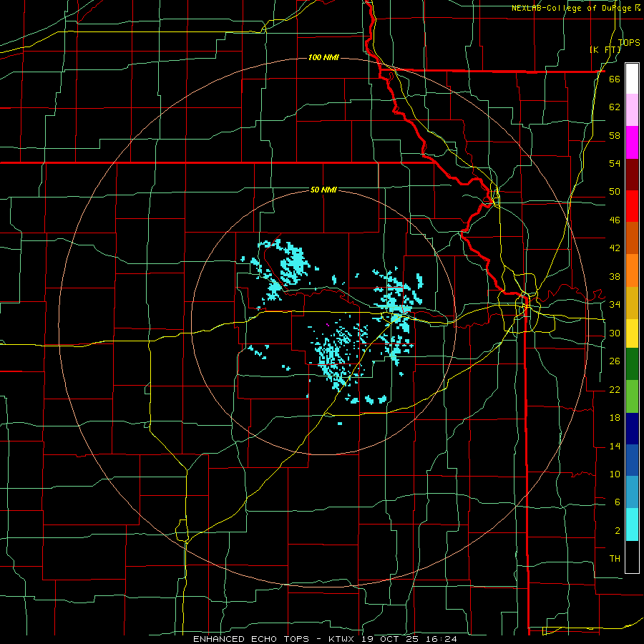The width and height of the screenshot is (644, 644).
Task: Click the '2' legend value
Action: click(x=617, y=531)
